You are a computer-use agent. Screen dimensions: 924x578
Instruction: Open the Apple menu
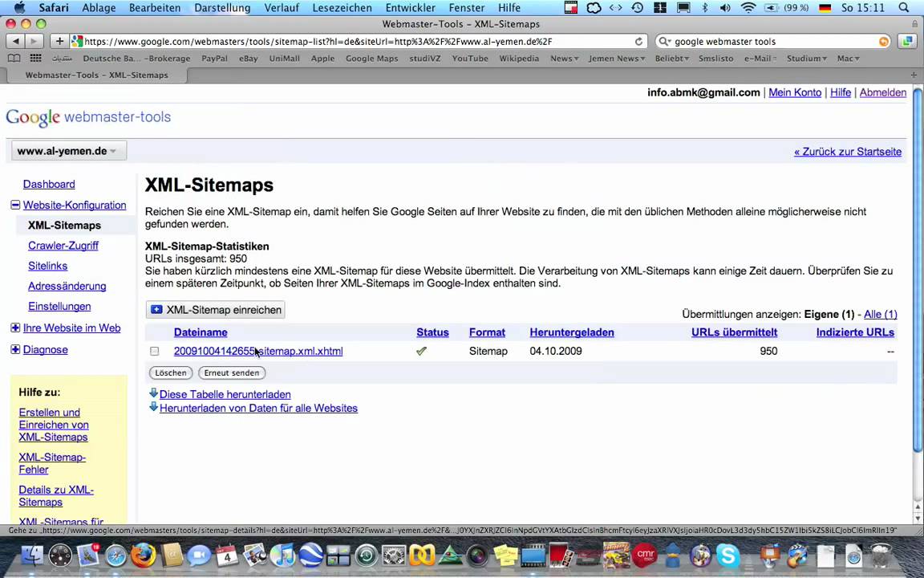click(19, 8)
